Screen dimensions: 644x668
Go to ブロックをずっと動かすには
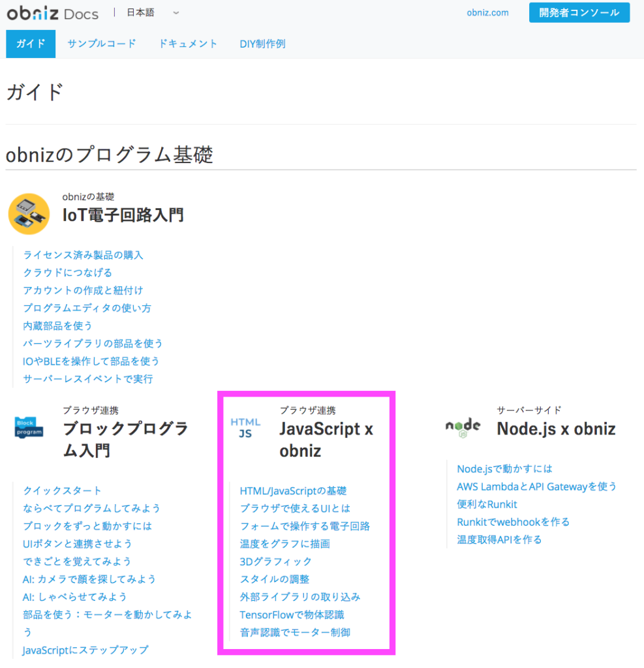(87, 526)
